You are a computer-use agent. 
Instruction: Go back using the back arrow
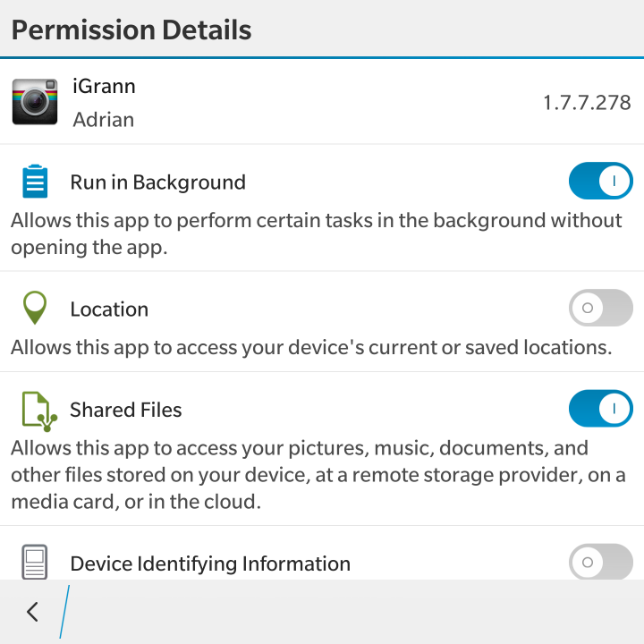pyautogui.click(x=32, y=612)
